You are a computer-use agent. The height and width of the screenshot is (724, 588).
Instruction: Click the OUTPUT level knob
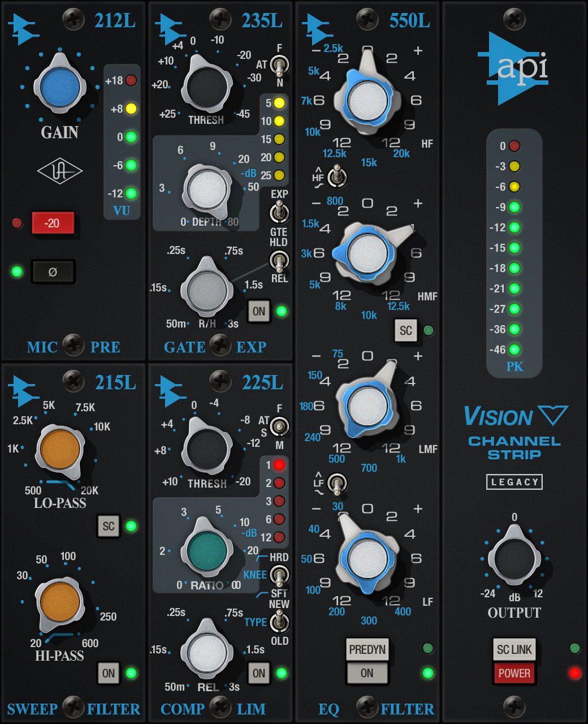tap(514, 558)
